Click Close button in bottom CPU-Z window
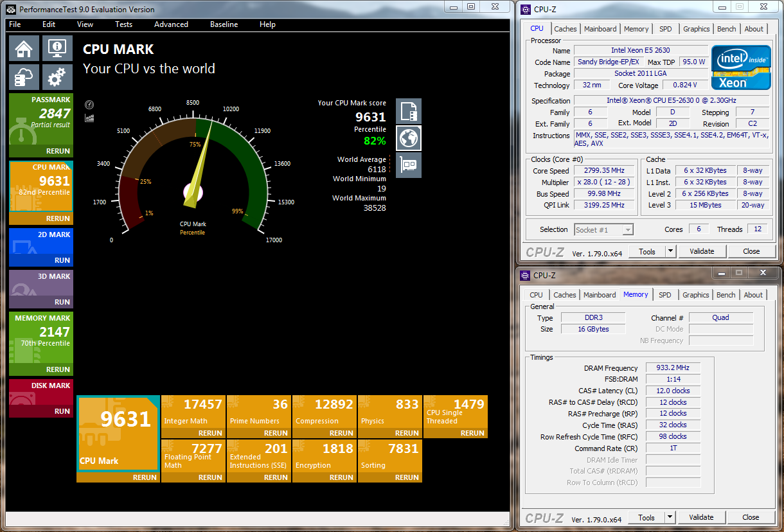Screen dimensions: 784x532 (x=751, y=517)
